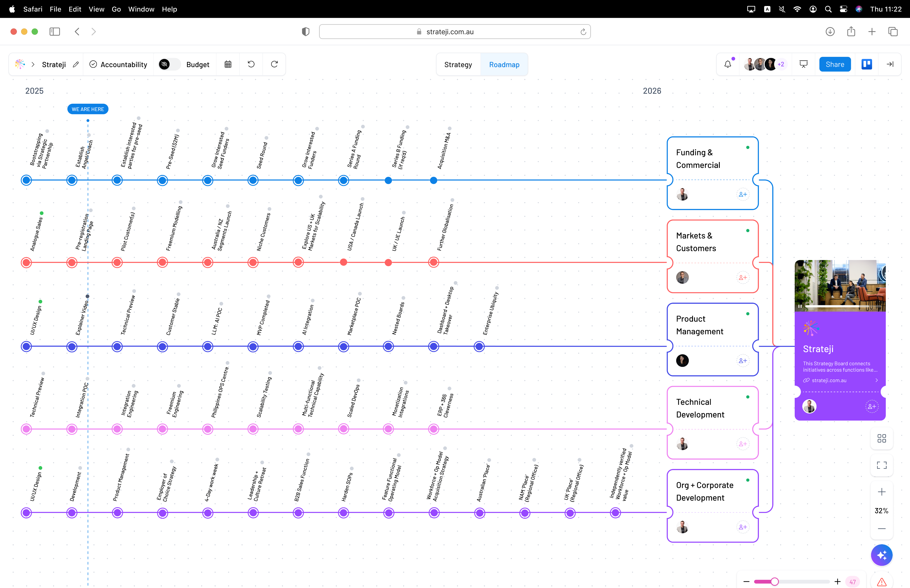910x588 pixels.
Task: Switch to the Strategy tab
Action: (x=458, y=65)
